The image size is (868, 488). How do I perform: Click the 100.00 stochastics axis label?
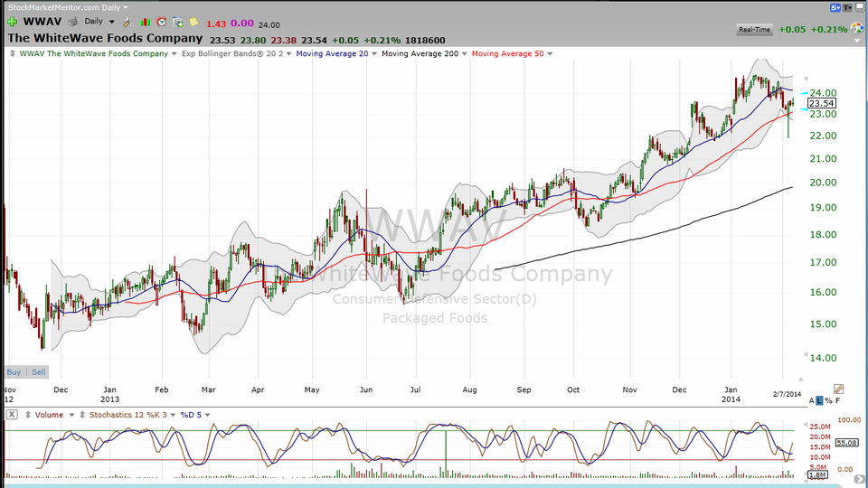[x=849, y=420]
